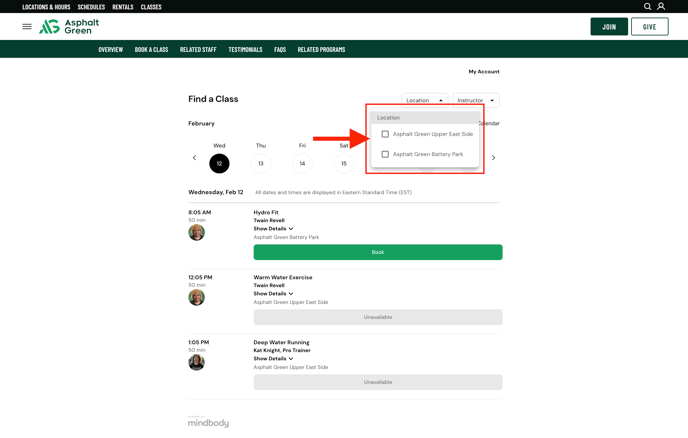Viewport: 688px width, 438px height.
Task: Go to previous week arrow
Action: (x=194, y=158)
